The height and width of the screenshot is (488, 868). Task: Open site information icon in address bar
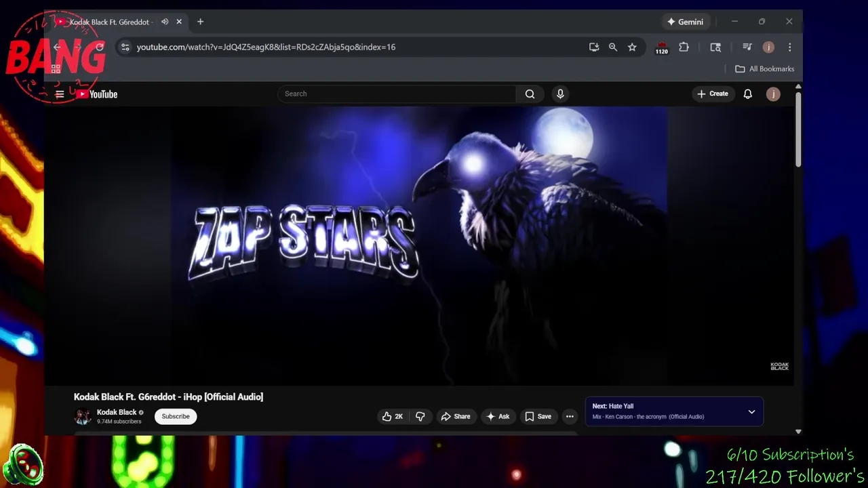coord(125,47)
